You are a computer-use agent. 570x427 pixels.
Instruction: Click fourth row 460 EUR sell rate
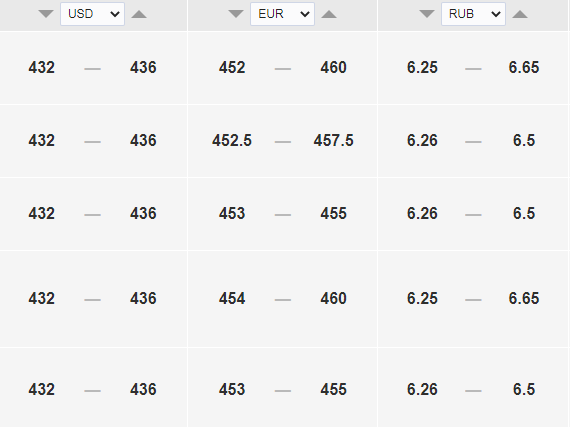[333, 299]
